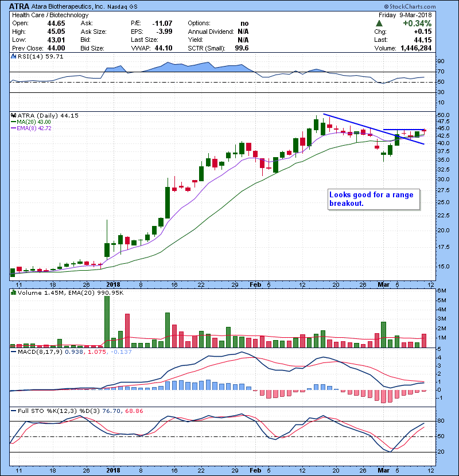459x476 pixels.
Task: Click the Options value 'no'
Action: 244,24
